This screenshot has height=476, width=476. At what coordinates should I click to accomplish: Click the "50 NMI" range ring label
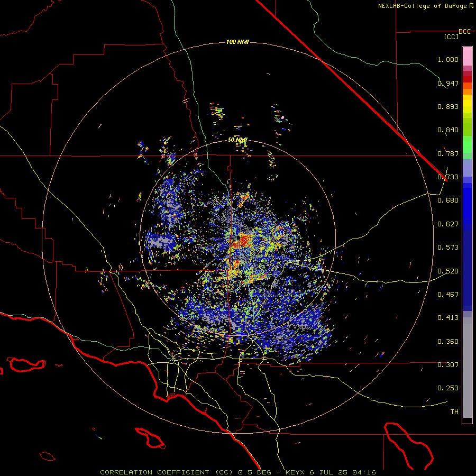click(237, 140)
